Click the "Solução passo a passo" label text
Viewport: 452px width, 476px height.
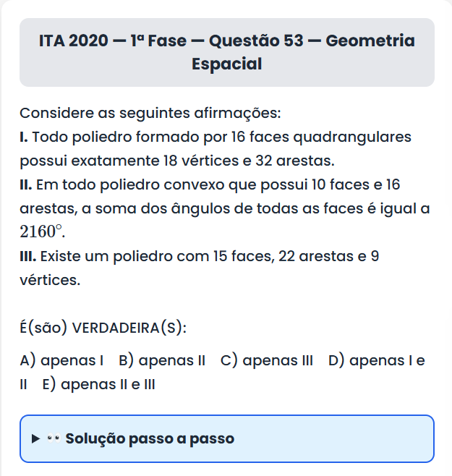150,438
